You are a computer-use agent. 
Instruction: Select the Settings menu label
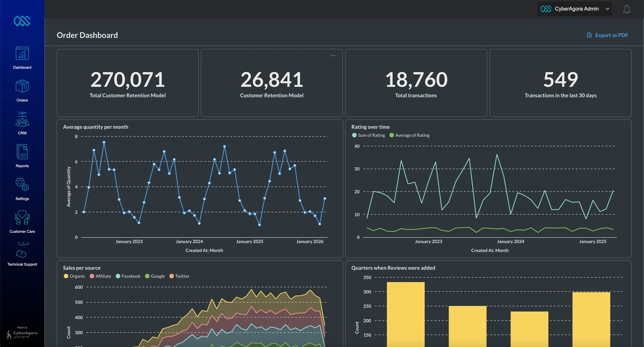(22, 199)
